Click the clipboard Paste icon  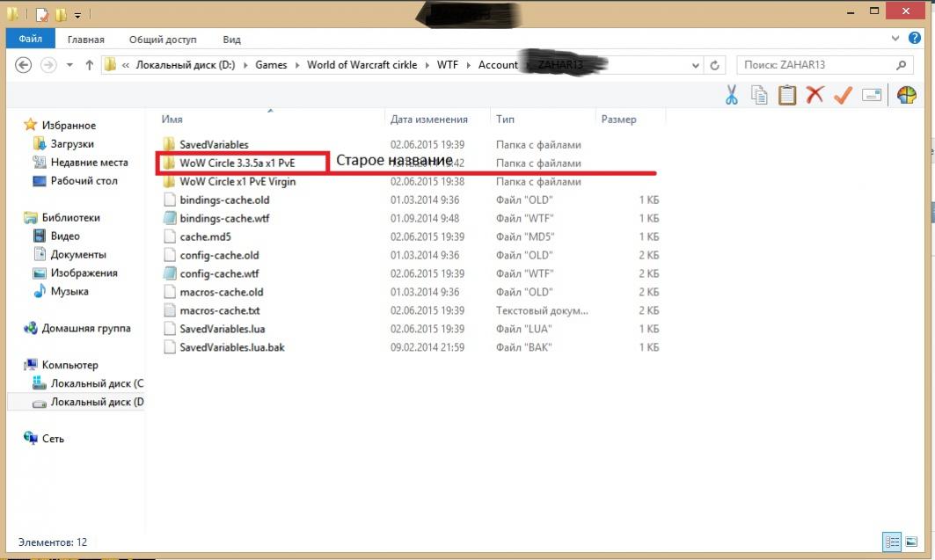[787, 95]
